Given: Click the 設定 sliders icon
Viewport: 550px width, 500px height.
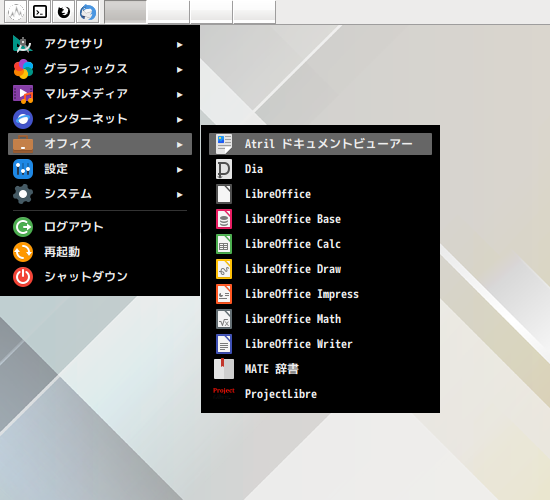Looking at the screenshot, I should [x=23, y=169].
